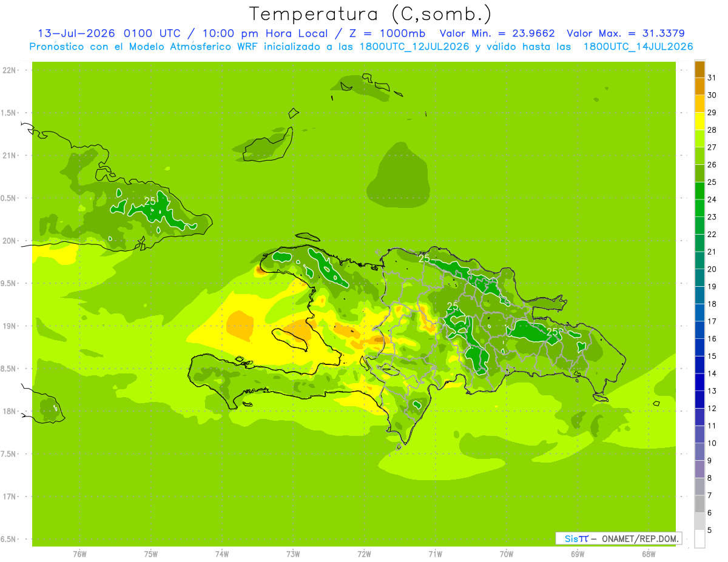Click the '25' contour label on northern Dominican coast
Screen dimensions: 728x562
pyautogui.click(x=424, y=259)
